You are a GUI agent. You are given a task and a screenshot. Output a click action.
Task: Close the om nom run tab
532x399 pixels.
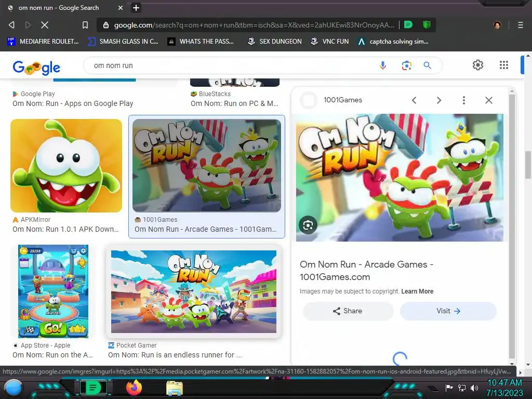tap(121, 7)
